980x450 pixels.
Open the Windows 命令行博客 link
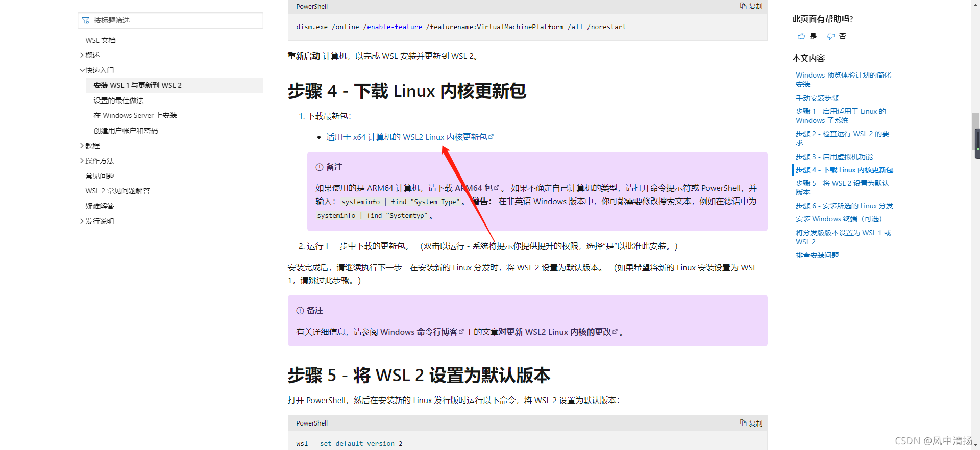419,332
